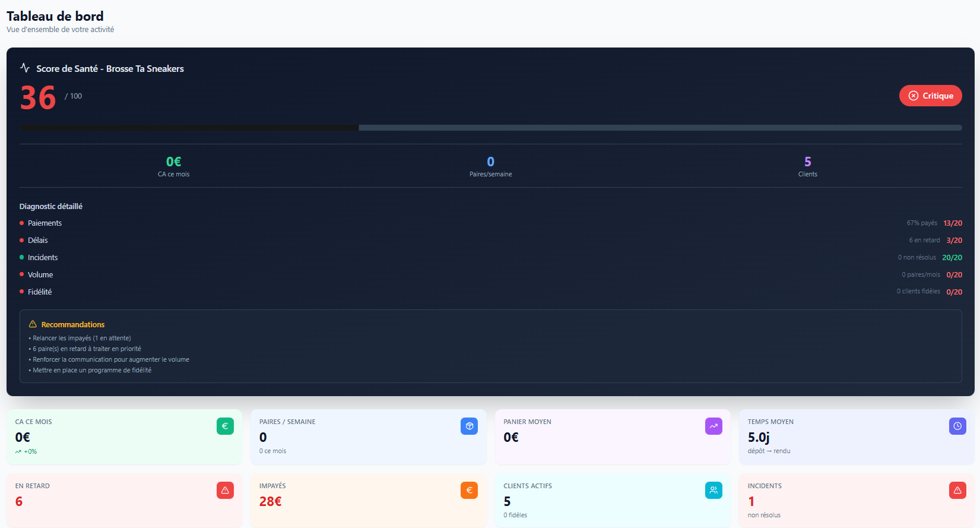Click the small trend arrow beside +0%

(x=18, y=452)
